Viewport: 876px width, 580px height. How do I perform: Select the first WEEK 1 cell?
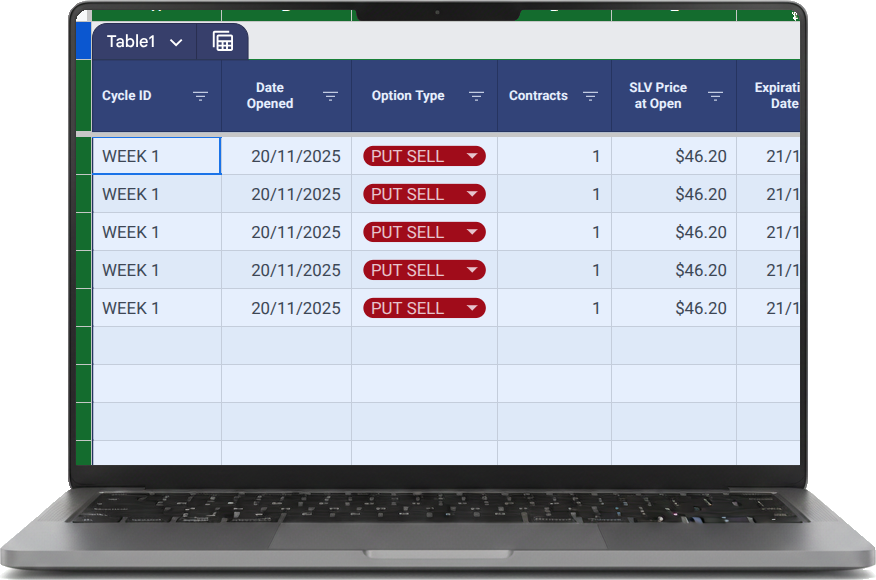coord(156,156)
